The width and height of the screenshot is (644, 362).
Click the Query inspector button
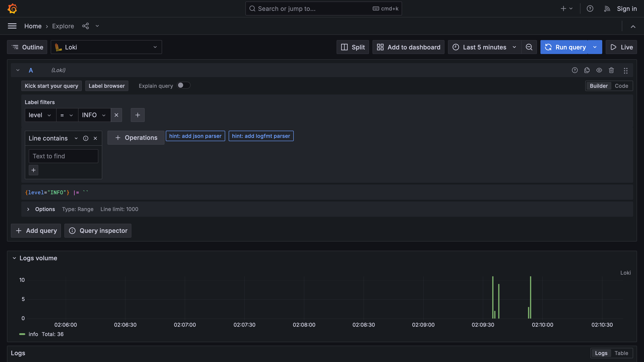tap(98, 231)
